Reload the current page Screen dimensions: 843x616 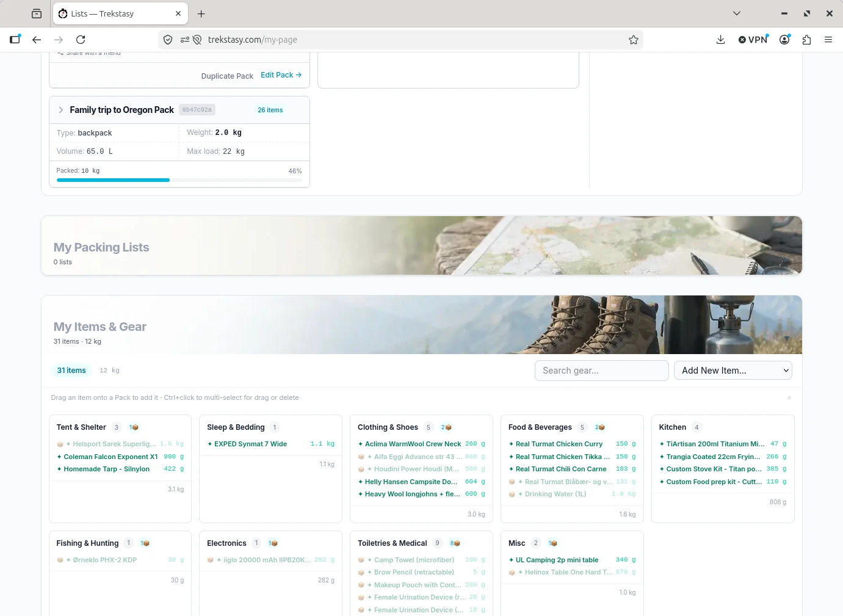click(x=81, y=40)
